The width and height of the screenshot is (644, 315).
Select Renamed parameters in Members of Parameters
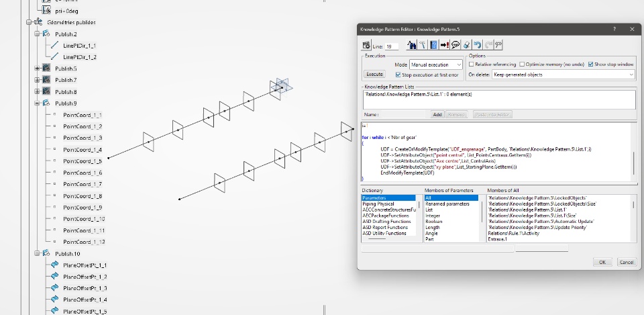tap(447, 204)
